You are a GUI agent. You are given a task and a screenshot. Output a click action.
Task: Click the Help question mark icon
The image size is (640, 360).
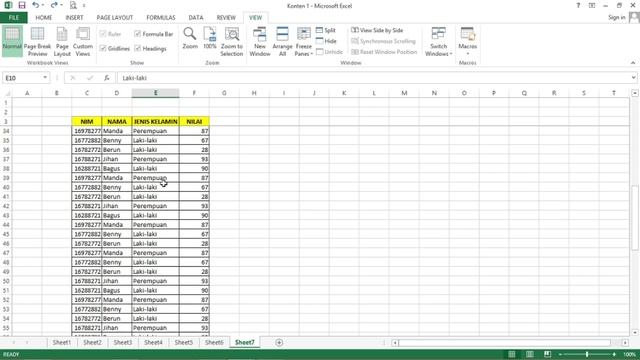tap(578, 5)
